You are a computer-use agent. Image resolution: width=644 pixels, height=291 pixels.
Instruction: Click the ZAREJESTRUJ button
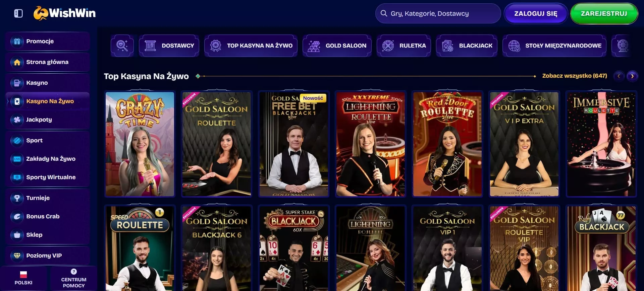(x=604, y=14)
